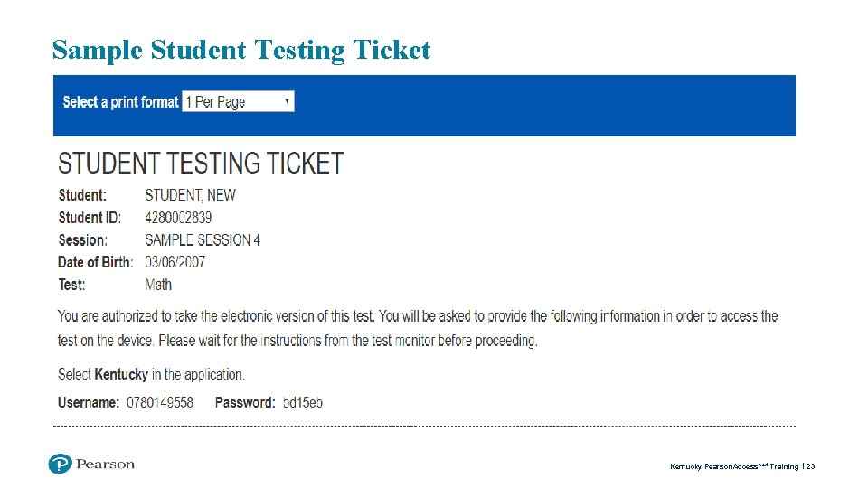
Task: Click the 'Select a print format' label
Action: pos(120,102)
